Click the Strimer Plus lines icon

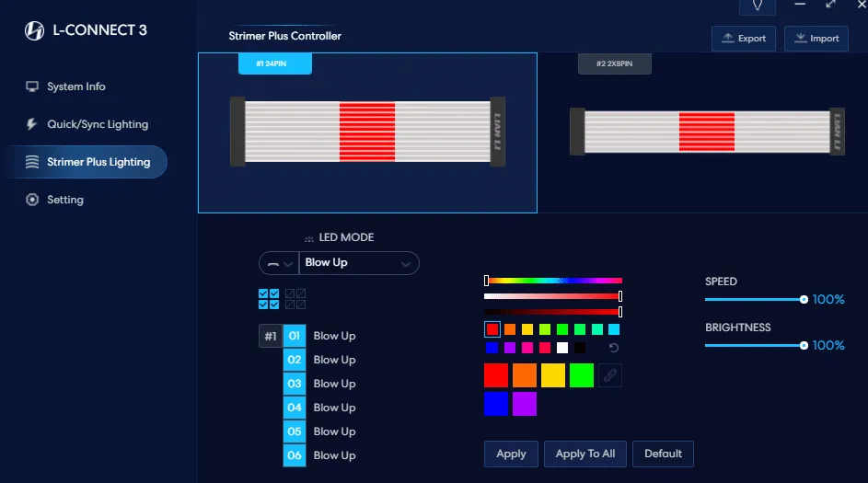click(x=32, y=162)
